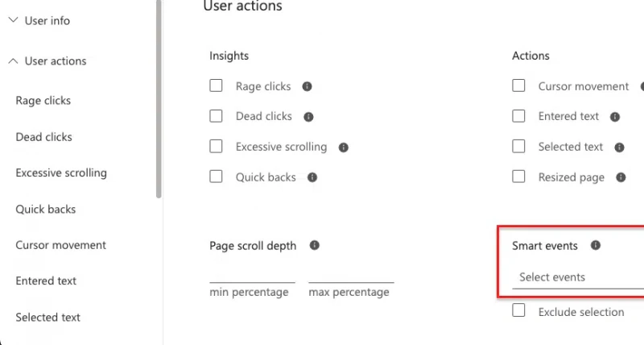Click the sidebar vertical scrollbar
This screenshot has width=644, height=345.
(x=159, y=98)
